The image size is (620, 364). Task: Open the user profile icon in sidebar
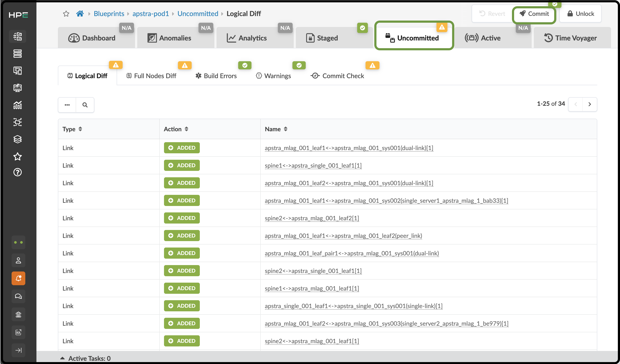[x=18, y=260]
